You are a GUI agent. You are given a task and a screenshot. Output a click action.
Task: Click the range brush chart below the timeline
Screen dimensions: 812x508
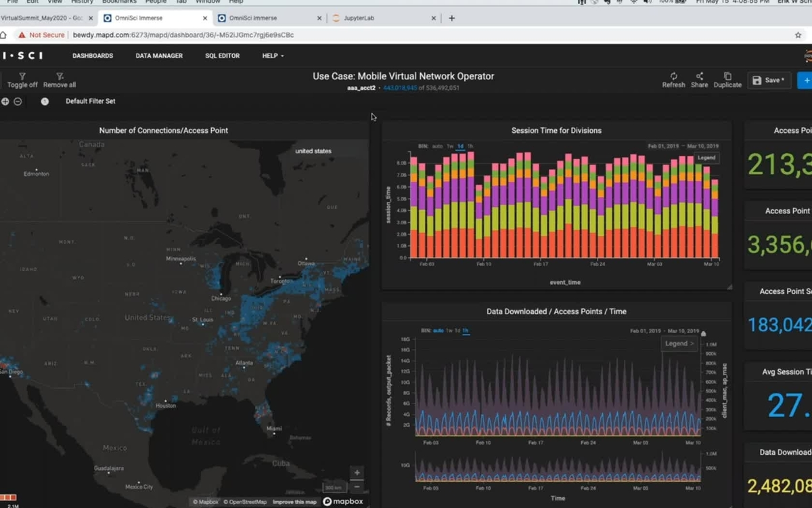pos(558,467)
